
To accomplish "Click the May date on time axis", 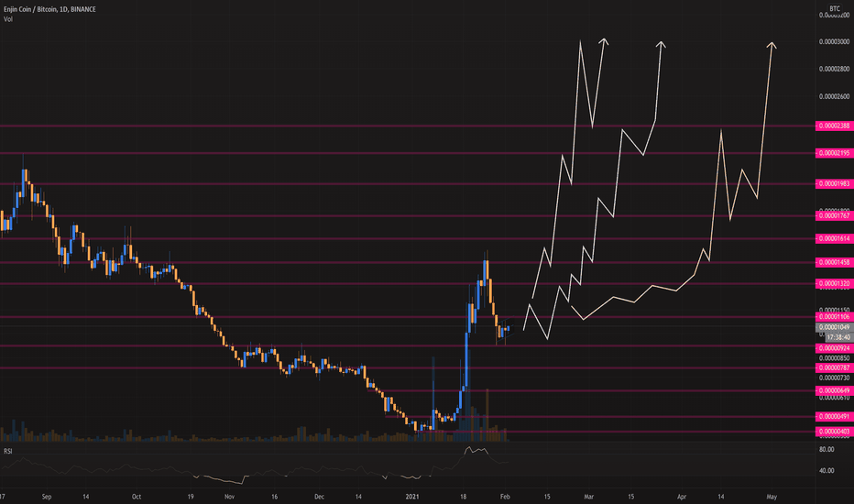I will (x=772, y=497).
